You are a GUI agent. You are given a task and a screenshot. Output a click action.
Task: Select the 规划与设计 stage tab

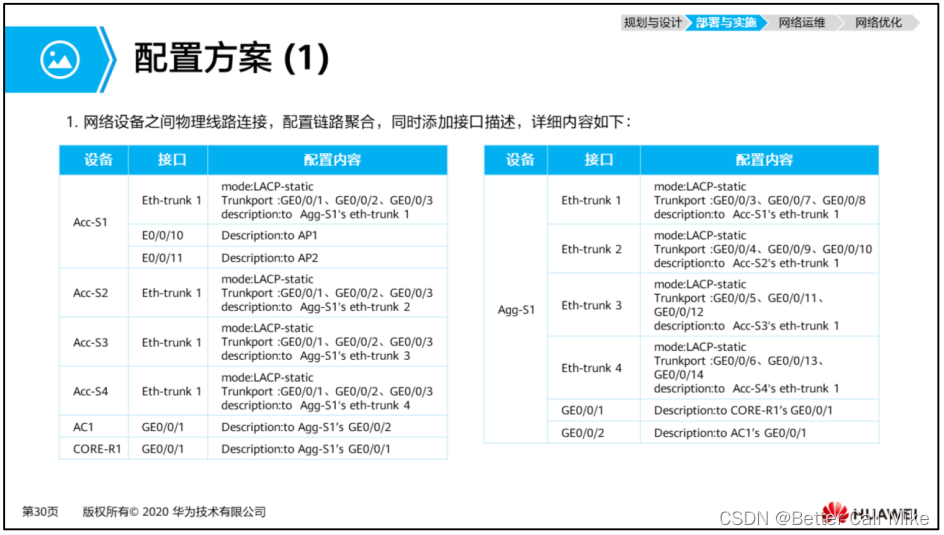[653, 23]
